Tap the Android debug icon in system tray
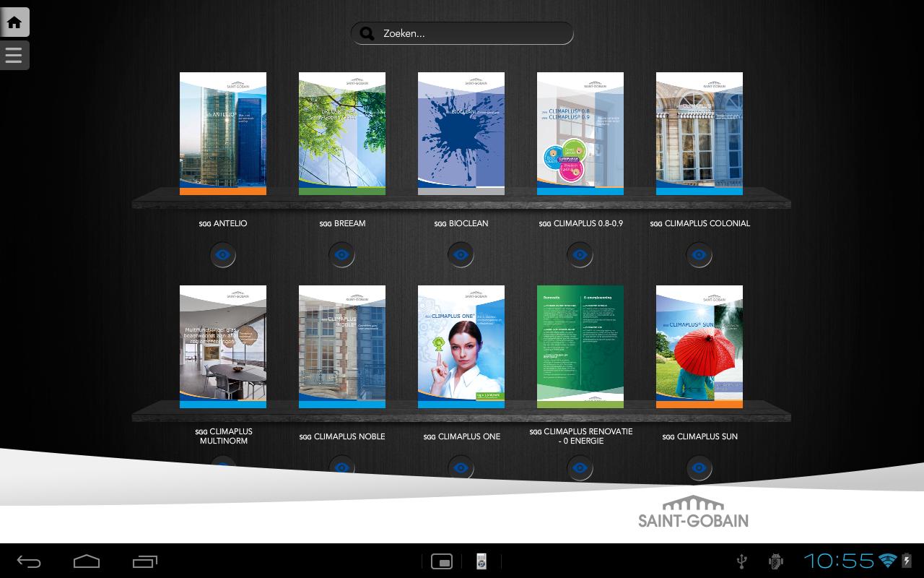924x578 pixels. click(775, 561)
